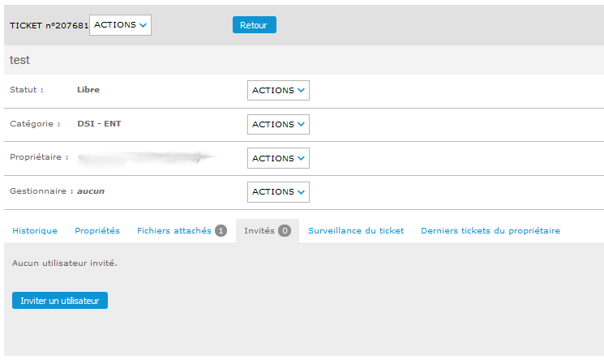Select the Invités tab

click(x=260, y=231)
